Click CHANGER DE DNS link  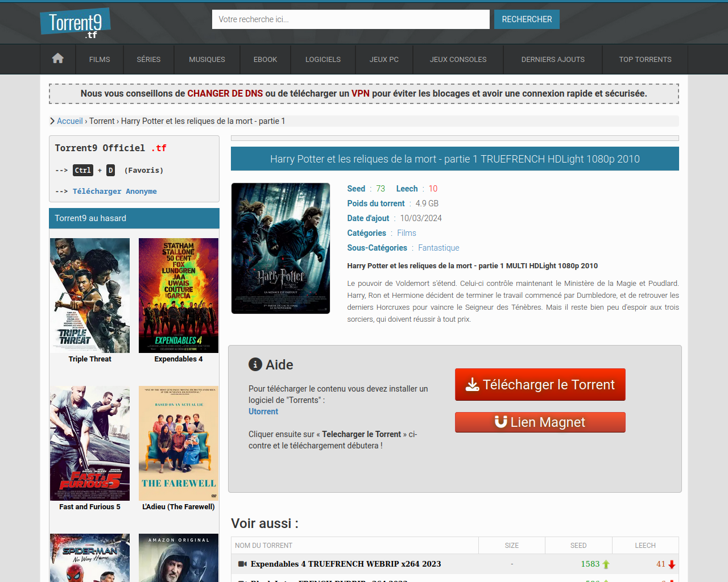click(225, 93)
